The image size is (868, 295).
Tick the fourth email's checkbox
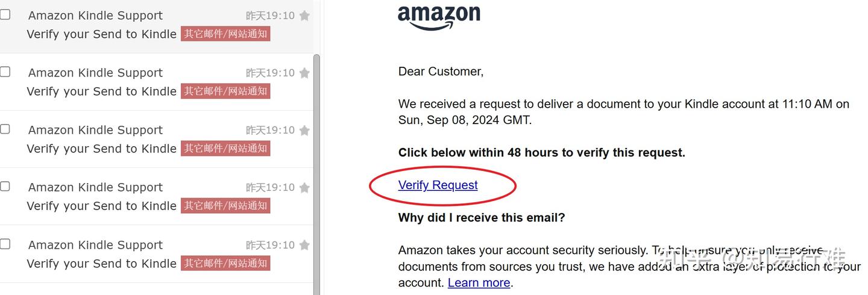pos(5,186)
